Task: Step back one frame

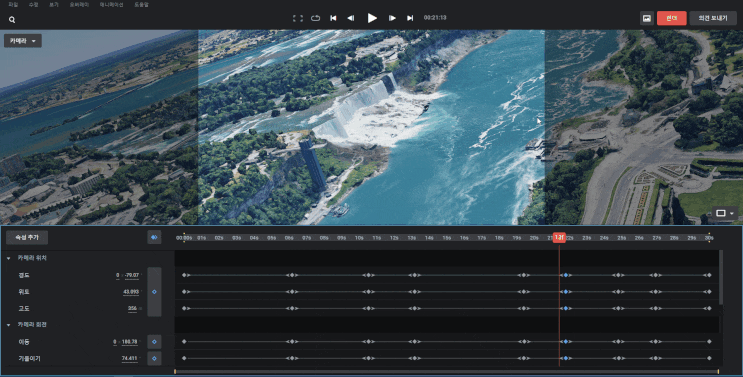Action: (351, 18)
